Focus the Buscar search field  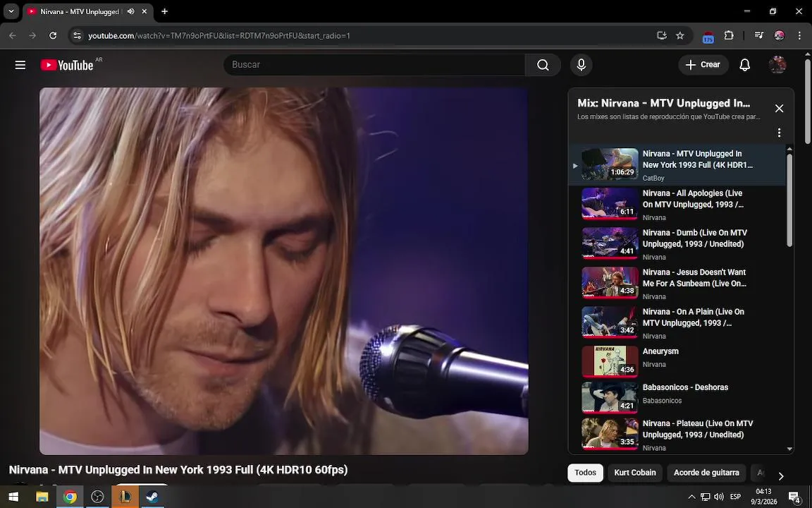click(374, 65)
